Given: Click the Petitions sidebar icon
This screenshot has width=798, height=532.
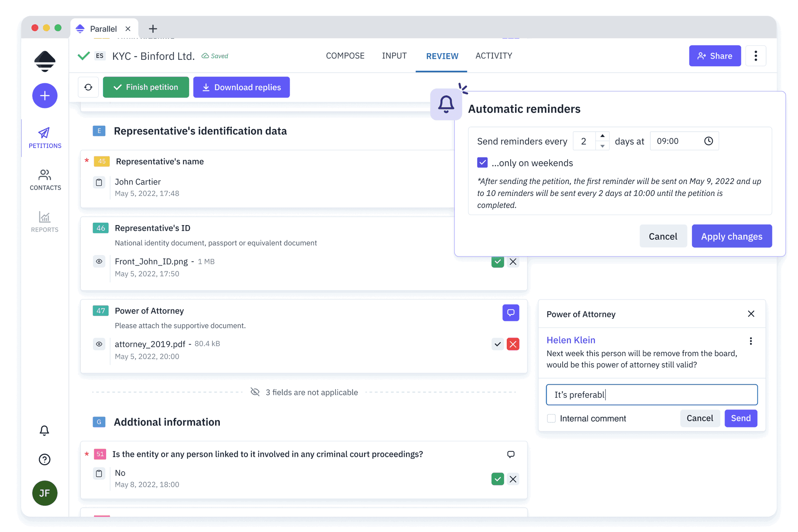Looking at the screenshot, I should tap(45, 135).
